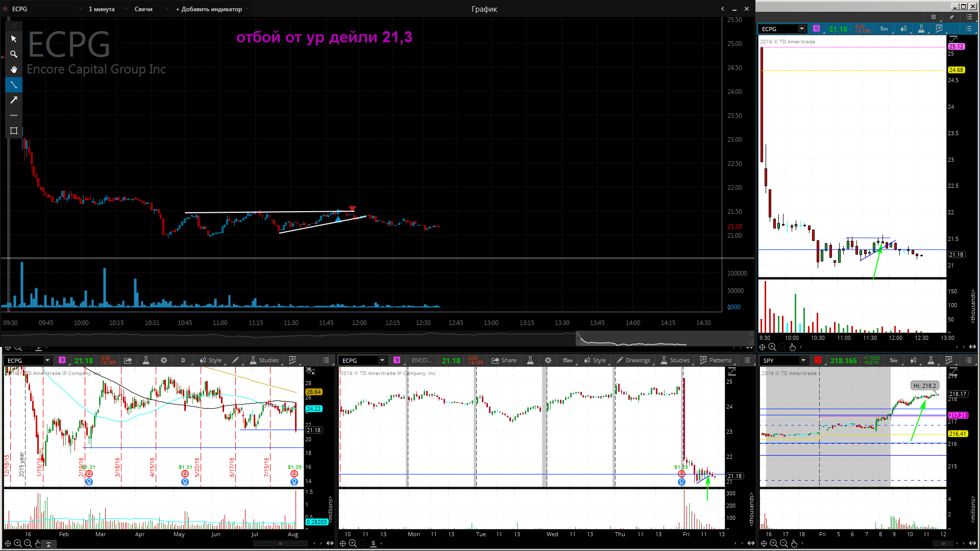This screenshot has height=551, width=980.
Task: Click the magenta 9 badge in daily chart
Action: pyautogui.click(x=62, y=360)
